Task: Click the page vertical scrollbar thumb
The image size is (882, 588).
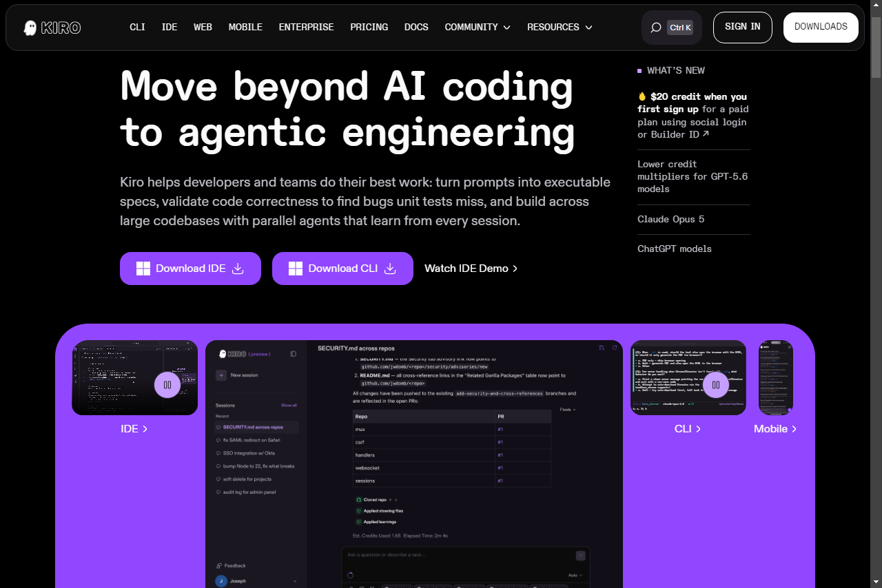Action: (x=876, y=47)
